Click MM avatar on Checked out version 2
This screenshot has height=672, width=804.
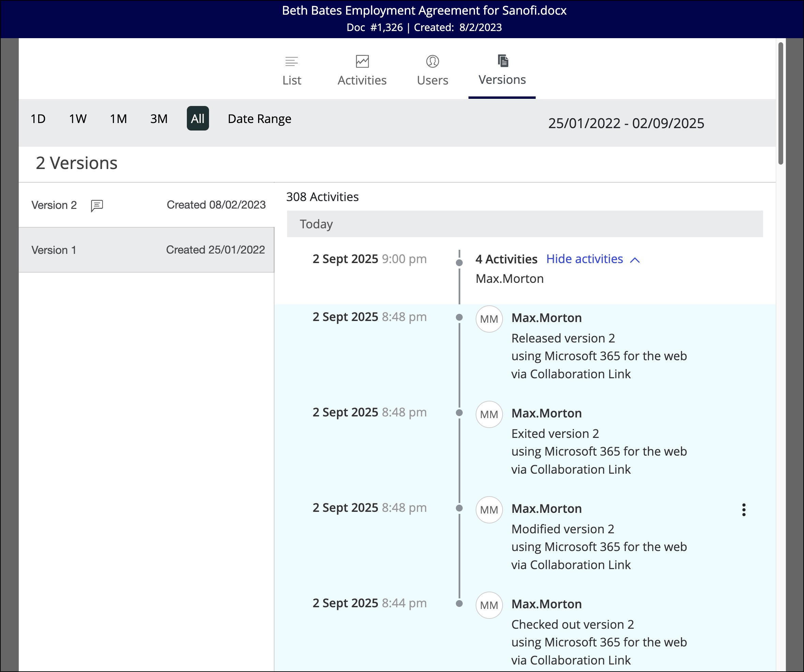[x=489, y=605]
